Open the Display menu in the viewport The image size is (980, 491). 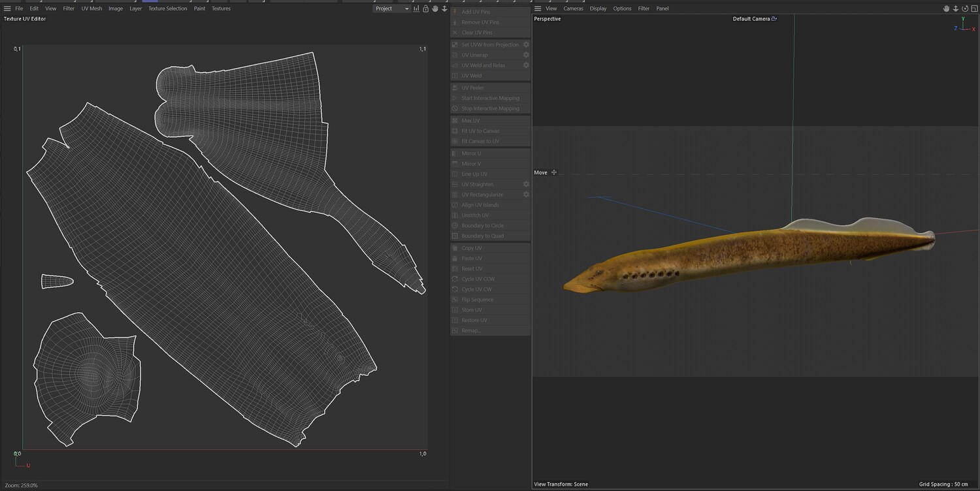click(x=598, y=8)
